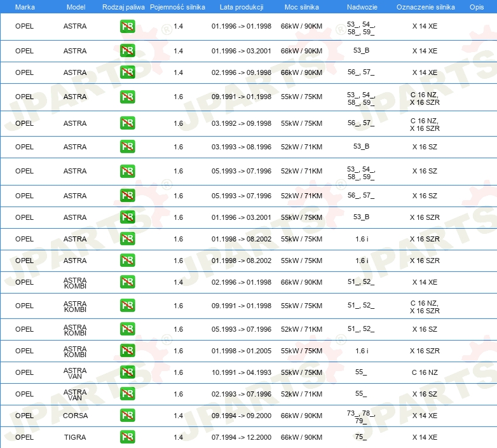The width and height of the screenshot is (497, 448).
Task: Click the Opis column header
Action: point(477,7)
